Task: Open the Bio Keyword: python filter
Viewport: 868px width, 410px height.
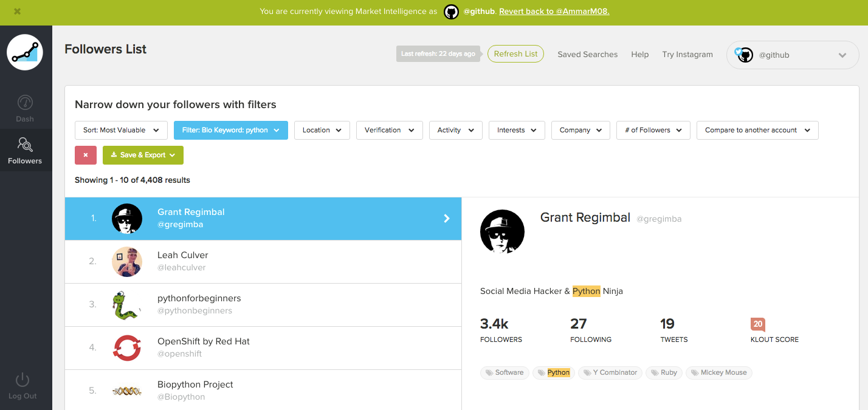Action: 231,130
